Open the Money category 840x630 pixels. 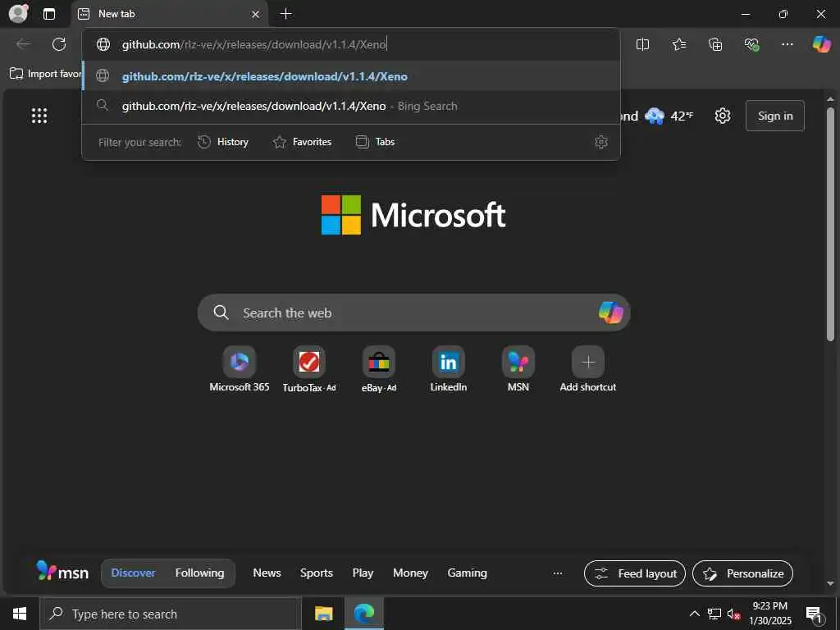point(410,573)
